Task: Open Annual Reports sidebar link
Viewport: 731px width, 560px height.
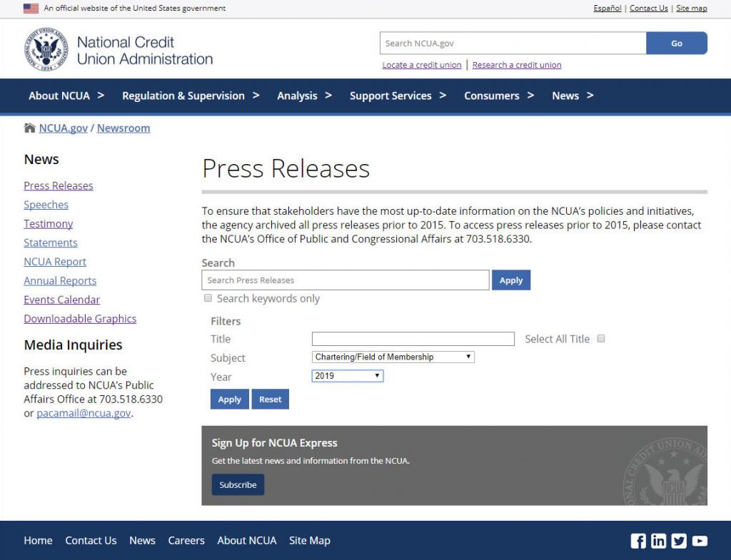Action: 60,281
